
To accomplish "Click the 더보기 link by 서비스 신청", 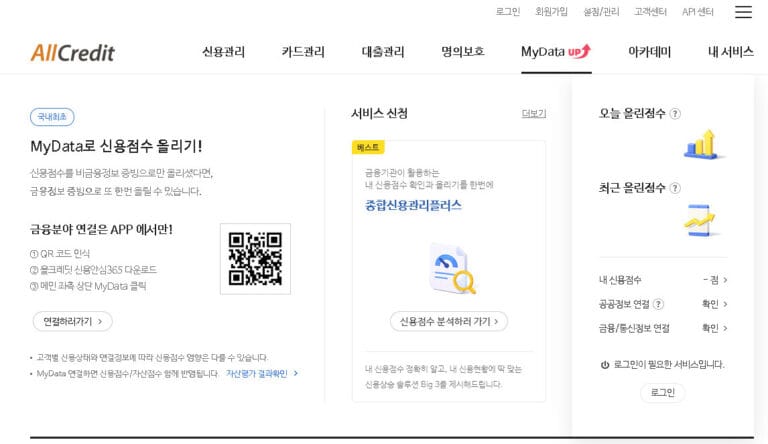I will coord(534,114).
